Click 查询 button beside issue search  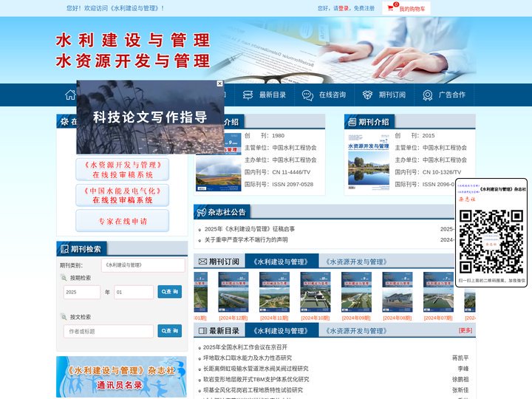coord(170,292)
